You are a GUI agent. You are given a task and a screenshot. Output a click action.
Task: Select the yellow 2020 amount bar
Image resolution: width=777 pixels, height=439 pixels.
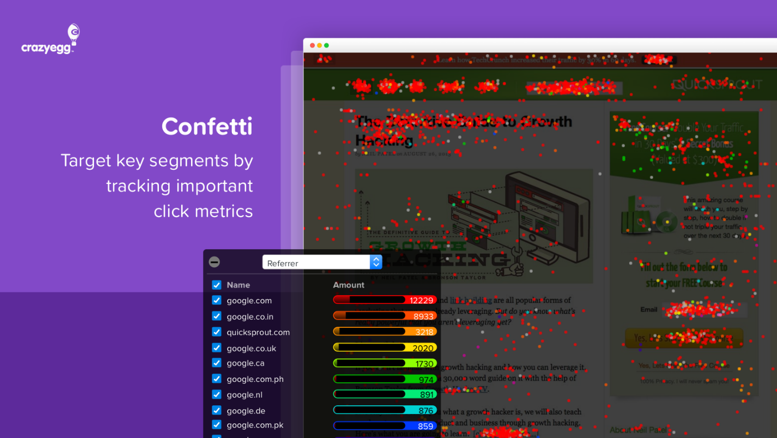click(385, 347)
